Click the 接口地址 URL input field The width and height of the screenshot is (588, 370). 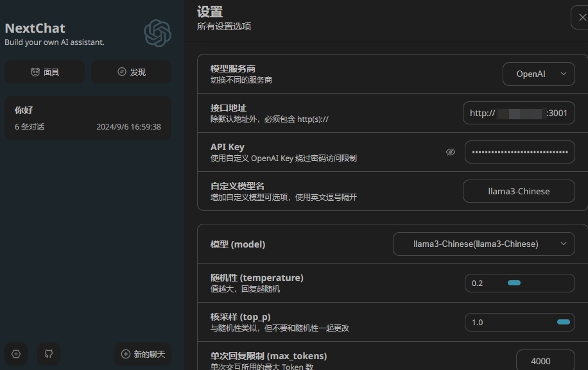click(x=519, y=113)
